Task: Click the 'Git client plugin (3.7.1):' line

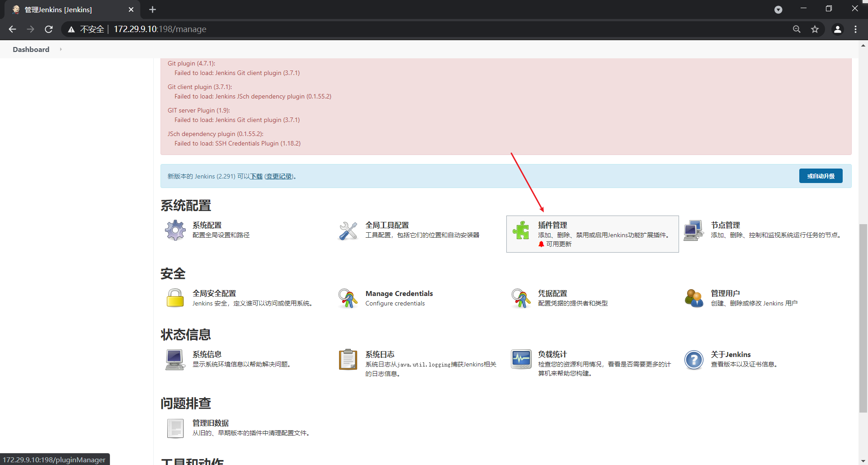Action: 199,87
